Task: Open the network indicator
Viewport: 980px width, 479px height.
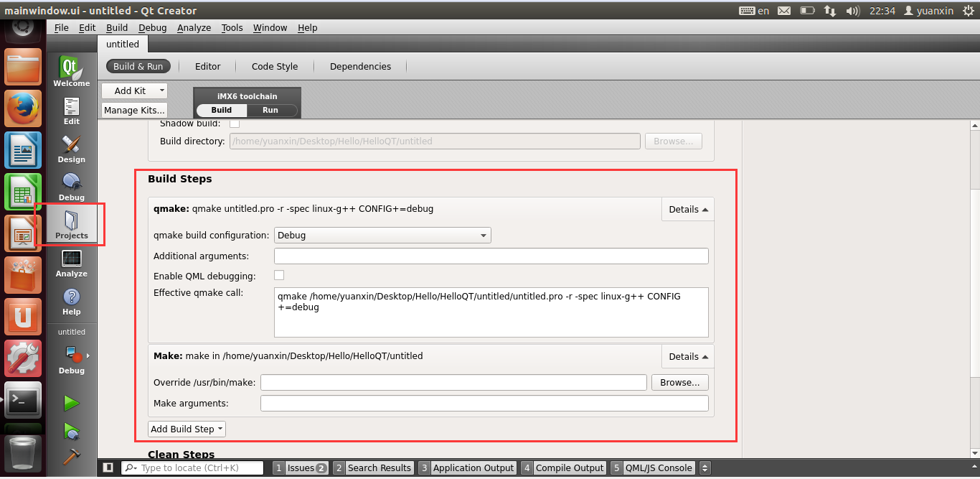Action: pos(830,11)
